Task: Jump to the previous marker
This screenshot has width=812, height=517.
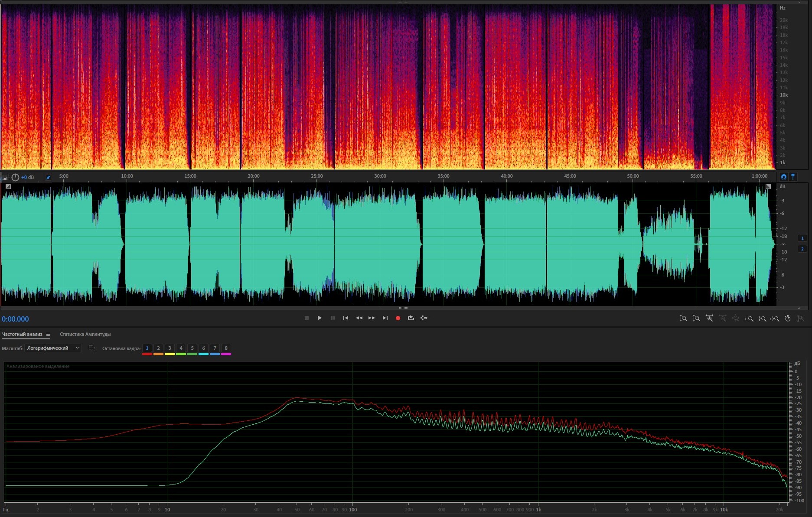Action: (x=346, y=318)
